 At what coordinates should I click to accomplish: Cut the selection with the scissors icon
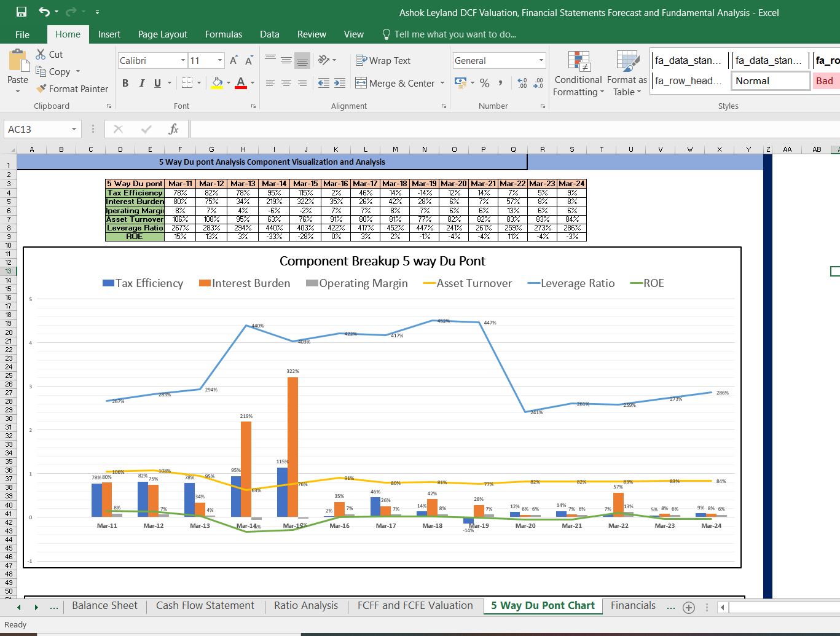(x=41, y=54)
